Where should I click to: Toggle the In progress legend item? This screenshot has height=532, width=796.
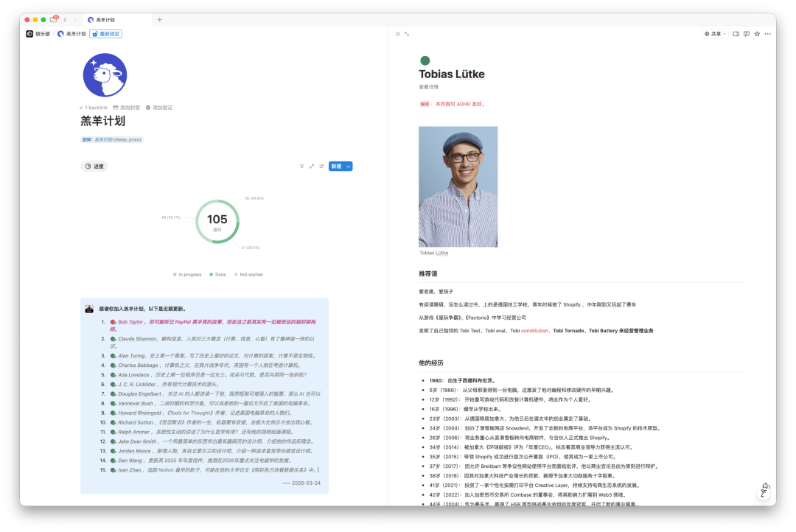187,275
